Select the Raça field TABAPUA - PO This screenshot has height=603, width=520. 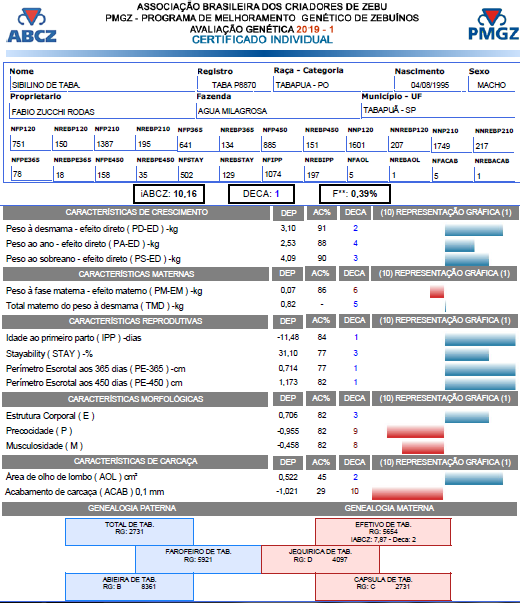[x=333, y=85]
